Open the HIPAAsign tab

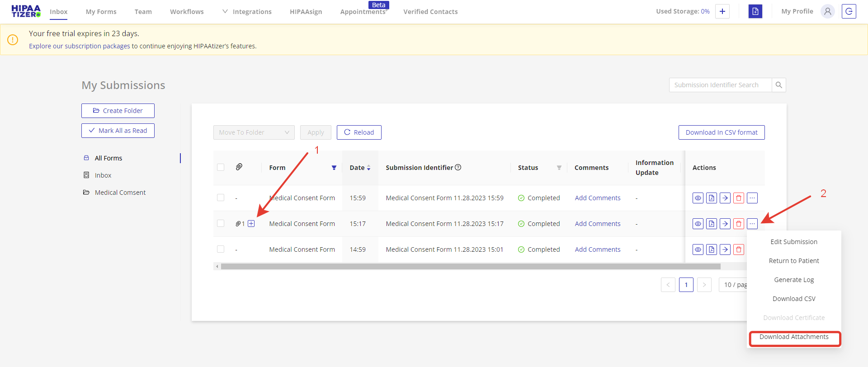(306, 12)
